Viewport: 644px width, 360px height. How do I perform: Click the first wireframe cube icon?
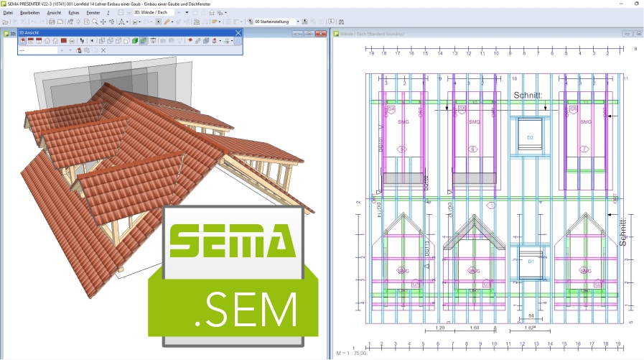101,41
